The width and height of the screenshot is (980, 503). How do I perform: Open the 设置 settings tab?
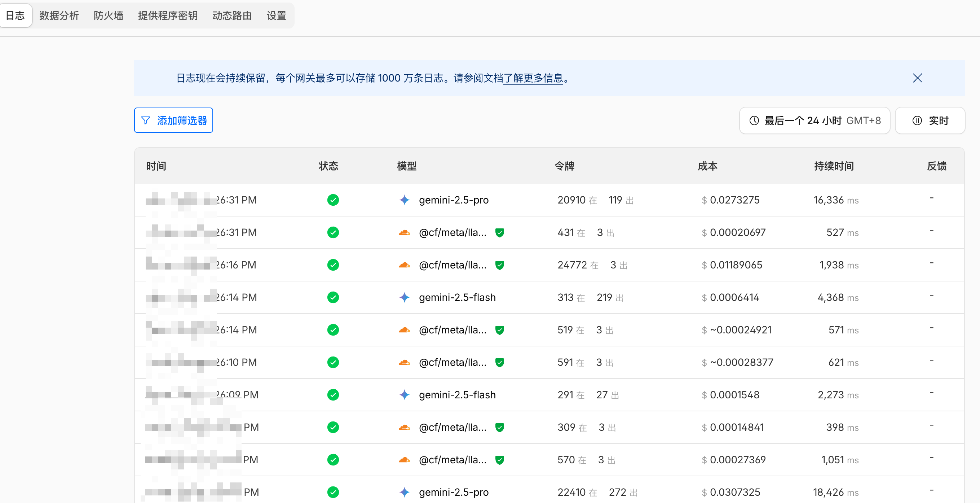click(x=276, y=16)
